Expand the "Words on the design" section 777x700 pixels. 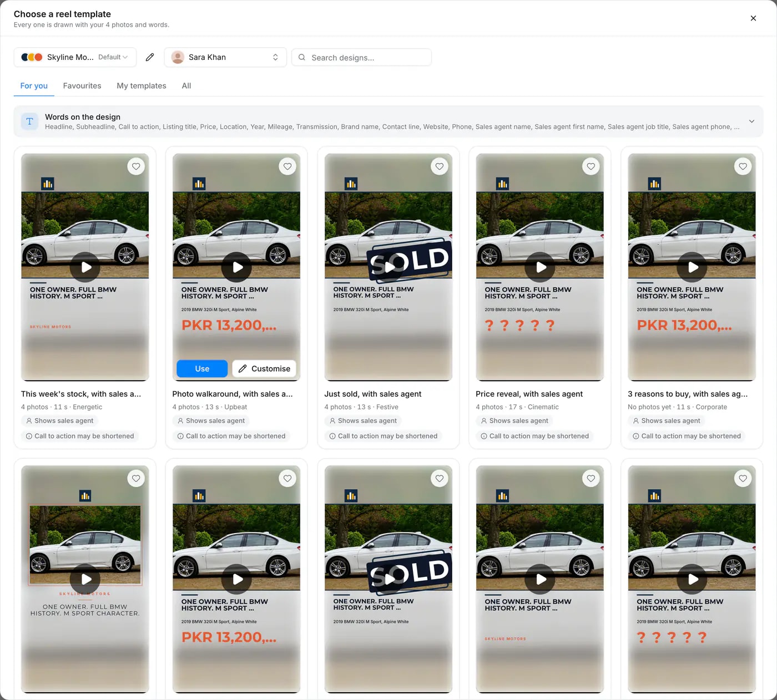[x=389, y=121]
